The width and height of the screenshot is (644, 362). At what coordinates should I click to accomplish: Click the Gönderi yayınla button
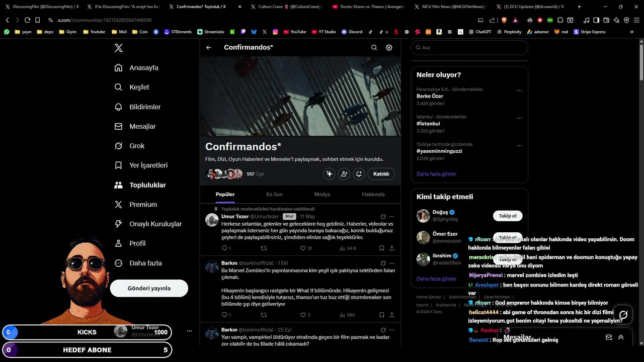(x=149, y=288)
